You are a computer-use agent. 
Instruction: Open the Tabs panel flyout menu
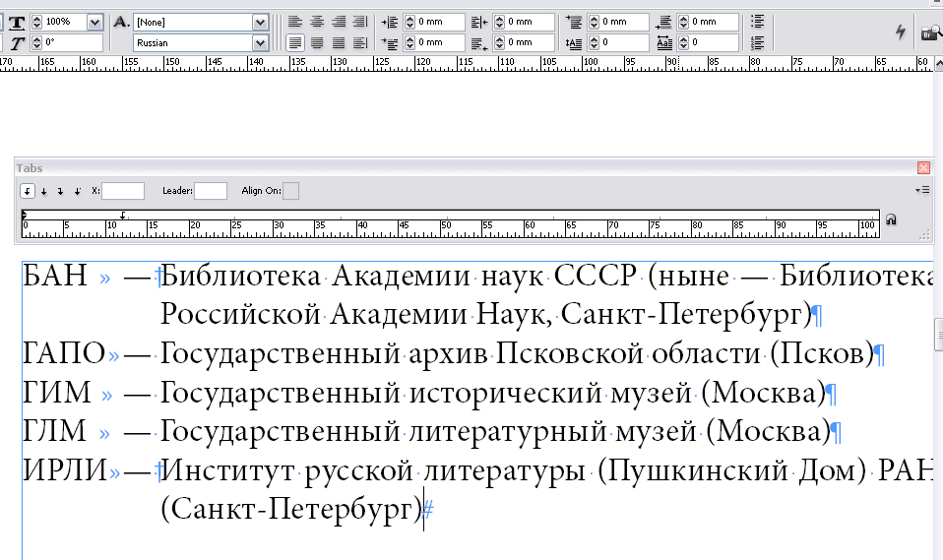tap(922, 190)
